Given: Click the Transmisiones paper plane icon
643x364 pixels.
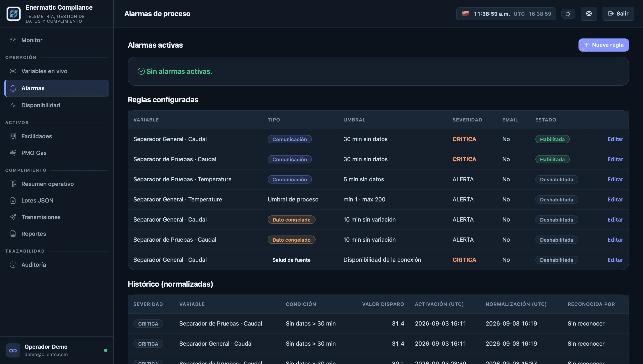Looking at the screenshot, I should 13,217.
